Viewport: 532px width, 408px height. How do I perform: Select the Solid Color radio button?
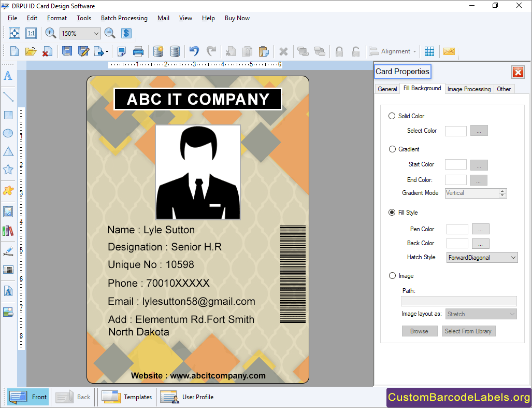tap(392, 116)
